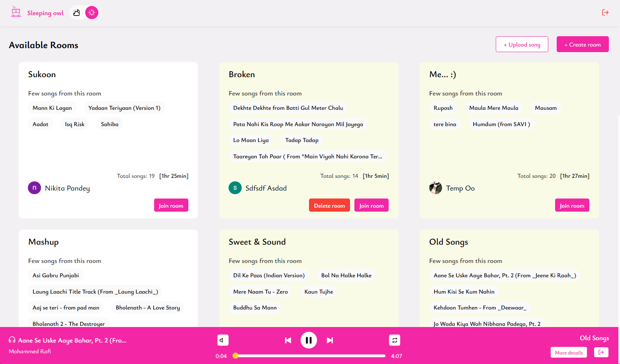Switch to dark theme cloud-moon icon
The height and width of the screenshot is (364, 620).
(77, 13)
